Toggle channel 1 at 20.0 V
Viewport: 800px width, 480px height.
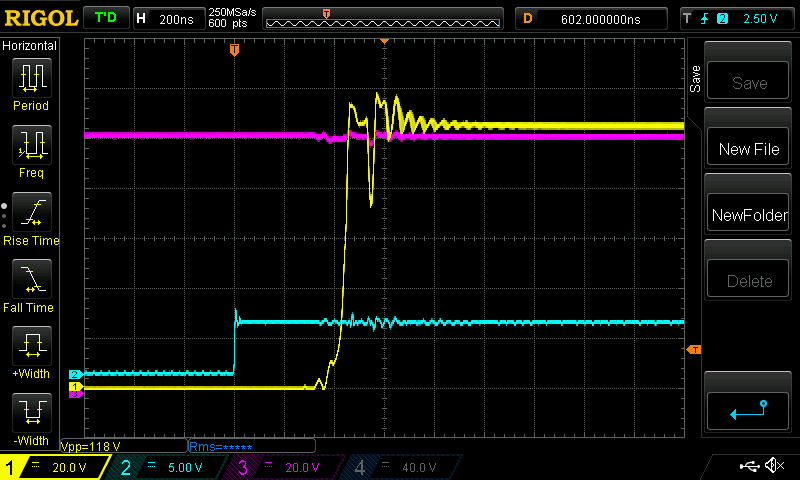(x=52, y=467)
